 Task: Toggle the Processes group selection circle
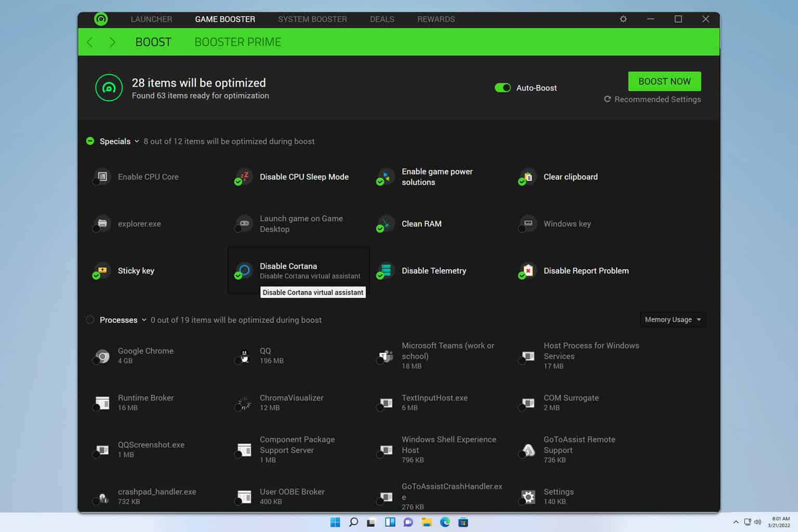pyautogui.click(x=90, y=320)
